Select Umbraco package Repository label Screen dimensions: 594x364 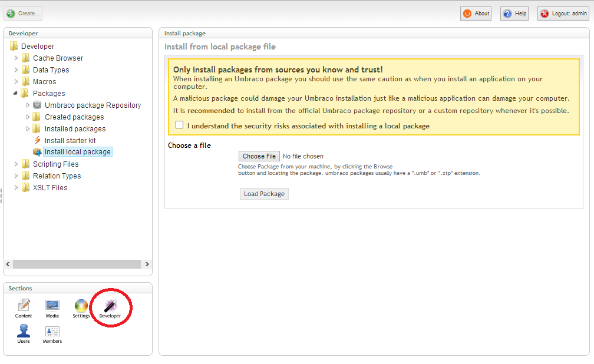(x=93, y=105)
